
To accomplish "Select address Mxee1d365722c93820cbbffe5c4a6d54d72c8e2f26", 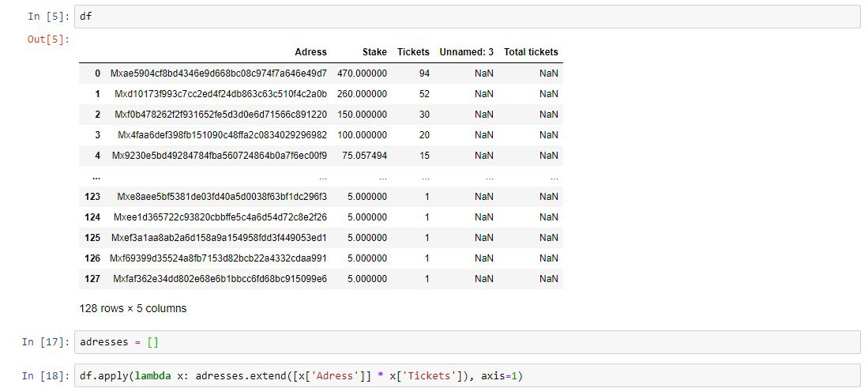I will coord(220,217).
